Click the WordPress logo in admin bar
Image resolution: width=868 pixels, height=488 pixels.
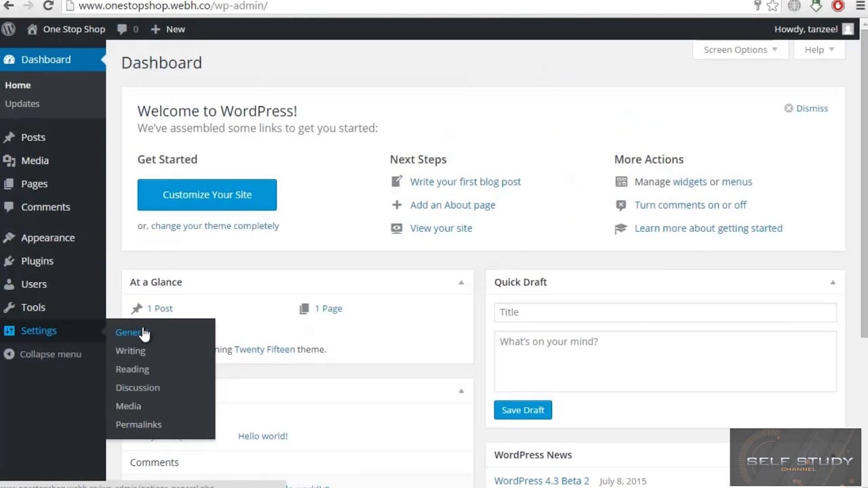[x=8, y=29]
